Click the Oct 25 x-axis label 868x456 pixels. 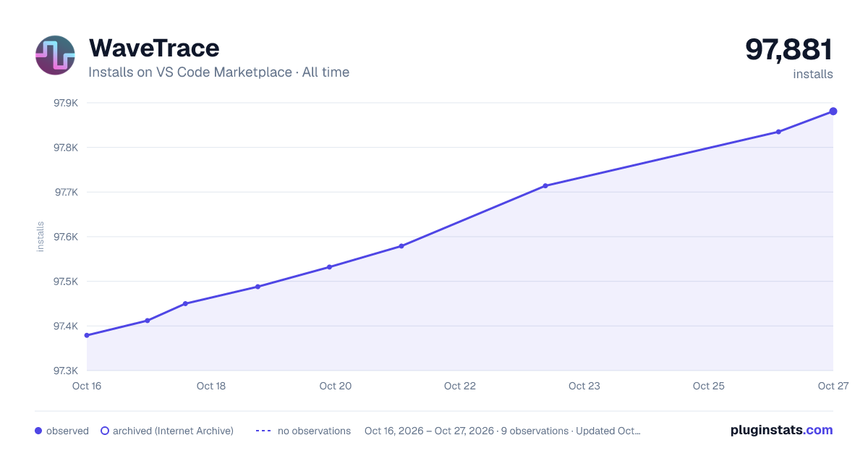point(709,386)
